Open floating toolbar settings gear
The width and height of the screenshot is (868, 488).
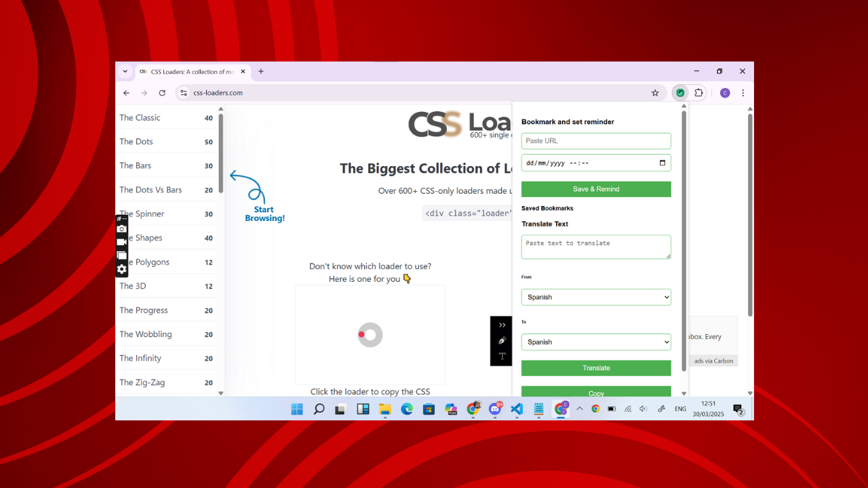pos(121,269)
